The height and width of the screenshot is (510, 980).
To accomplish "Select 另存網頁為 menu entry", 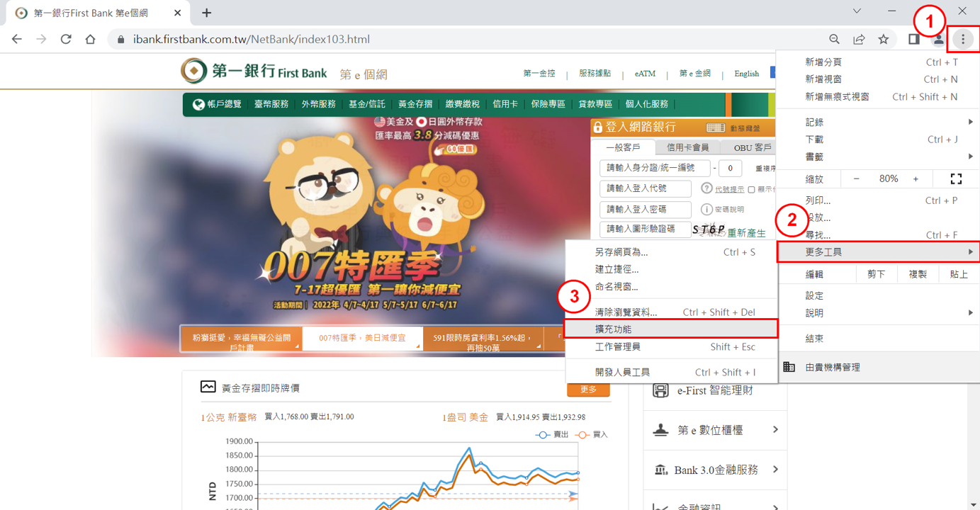I will [671, 252].
